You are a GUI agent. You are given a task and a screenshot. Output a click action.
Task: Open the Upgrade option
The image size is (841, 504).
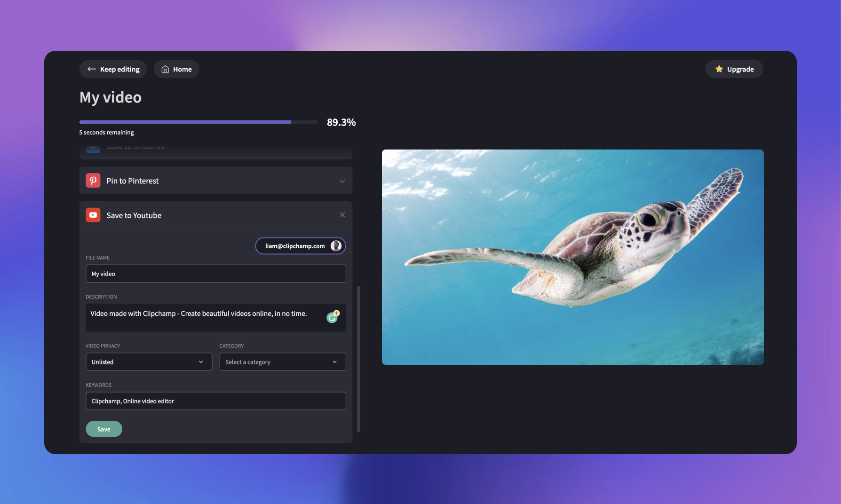[734, 69]
